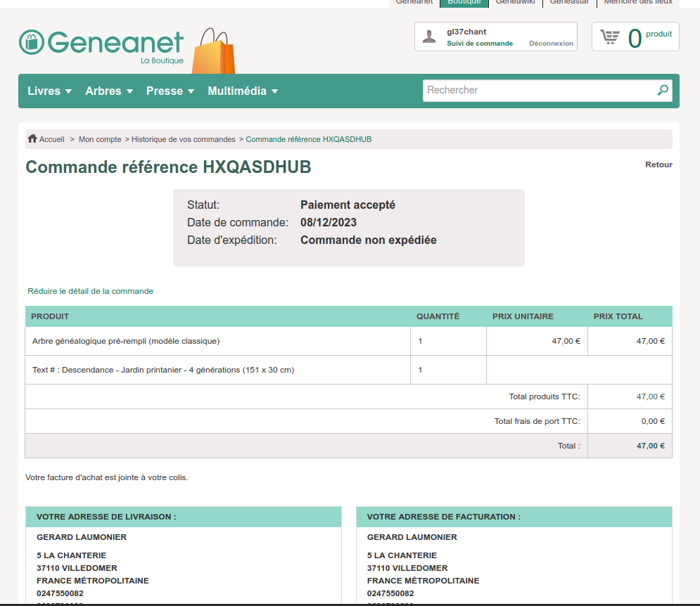
Task: Click the search magnifier icon
Action: (662, 91)
